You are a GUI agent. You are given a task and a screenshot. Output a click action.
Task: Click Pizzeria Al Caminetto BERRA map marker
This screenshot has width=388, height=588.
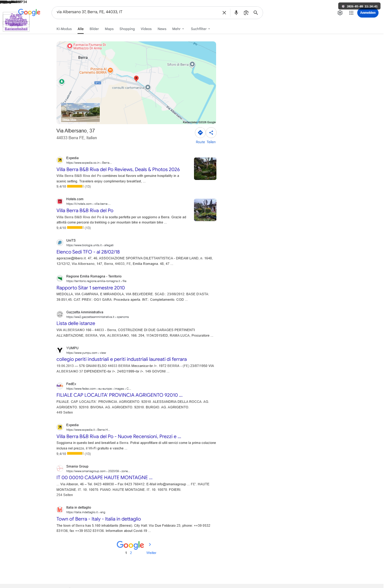pyautogui.click(x=110, y=71)
